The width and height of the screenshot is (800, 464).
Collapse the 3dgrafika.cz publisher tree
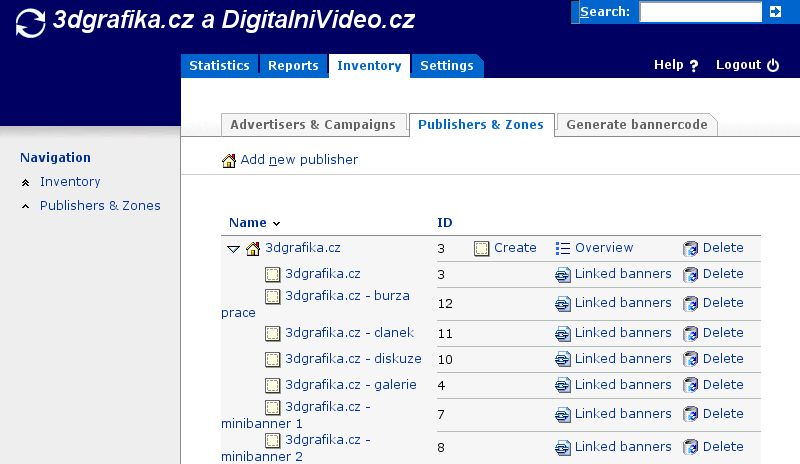tap(233, 249)
